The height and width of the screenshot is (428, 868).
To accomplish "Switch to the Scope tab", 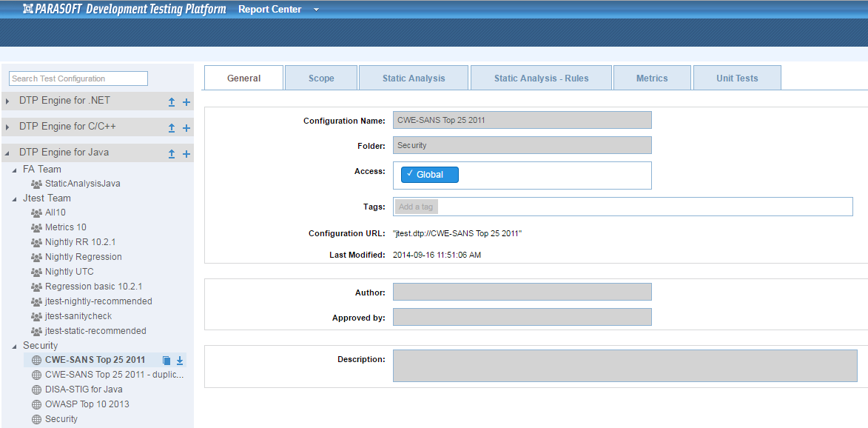I will pos(321,78).
